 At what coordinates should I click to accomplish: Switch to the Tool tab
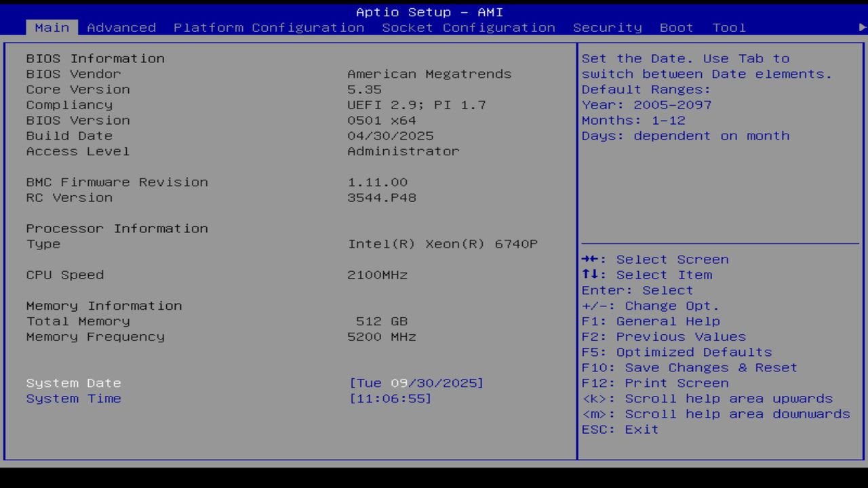pyautogui.click(x=729, y=27)
